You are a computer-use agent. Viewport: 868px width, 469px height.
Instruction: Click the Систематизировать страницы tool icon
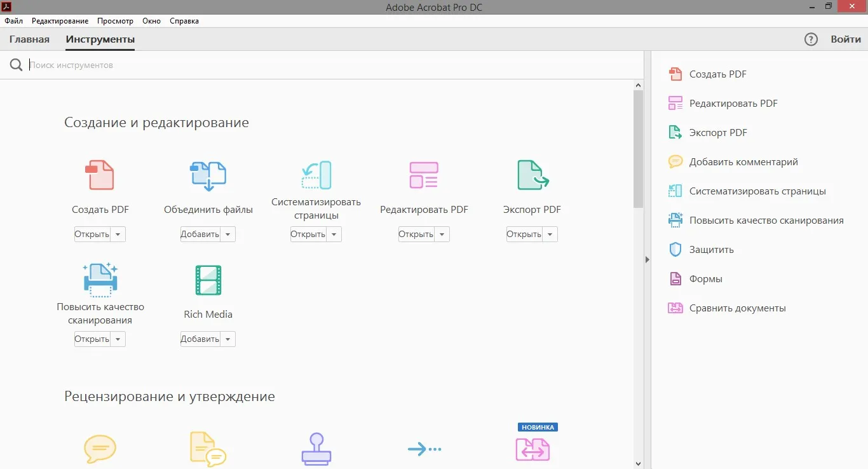pyautogui.click(x=316, y=175)
